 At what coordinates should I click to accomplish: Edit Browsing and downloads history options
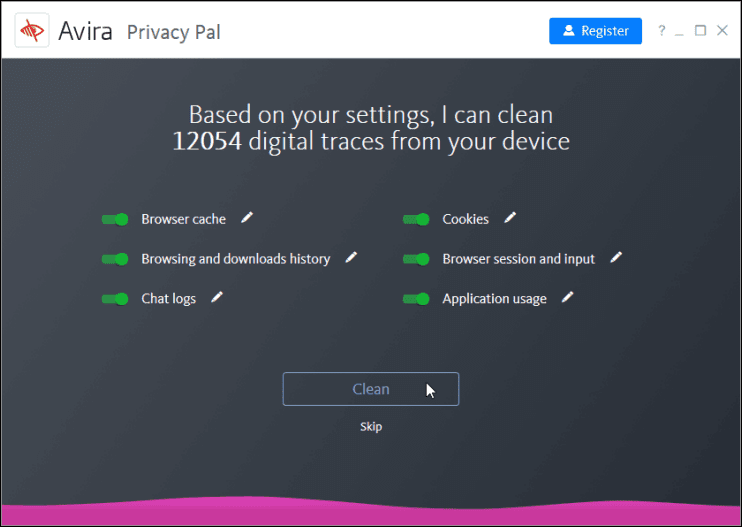coord(351,258)
